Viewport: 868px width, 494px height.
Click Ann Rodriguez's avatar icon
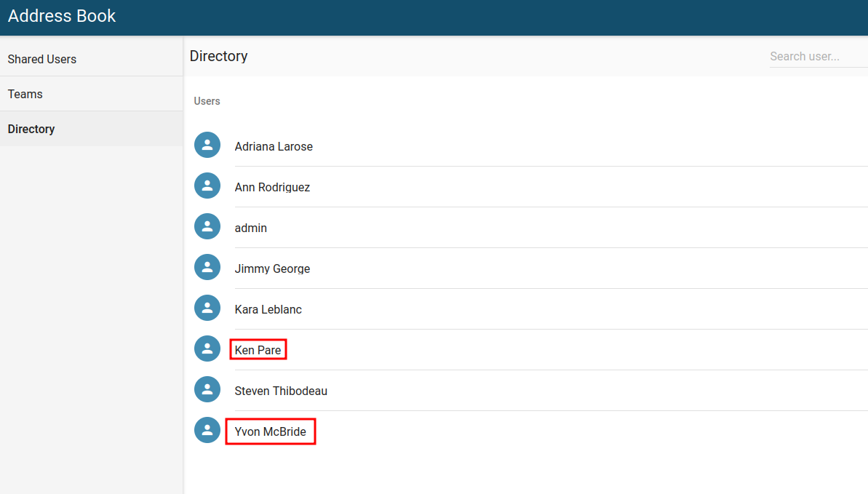tap(207, 186)
